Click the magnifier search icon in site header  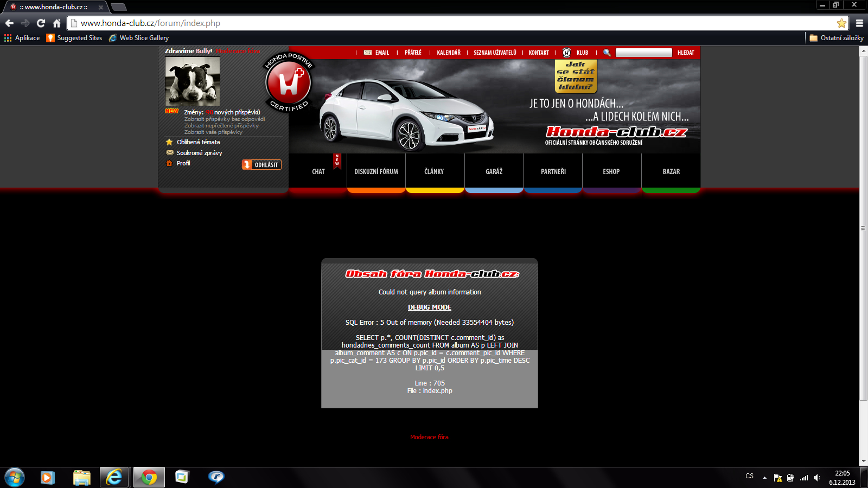[x=607, y=53]
